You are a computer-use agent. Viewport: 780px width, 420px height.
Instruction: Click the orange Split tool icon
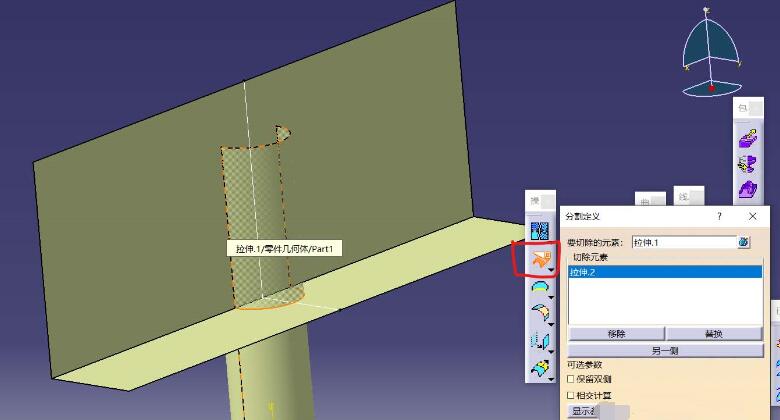[540, 259]
